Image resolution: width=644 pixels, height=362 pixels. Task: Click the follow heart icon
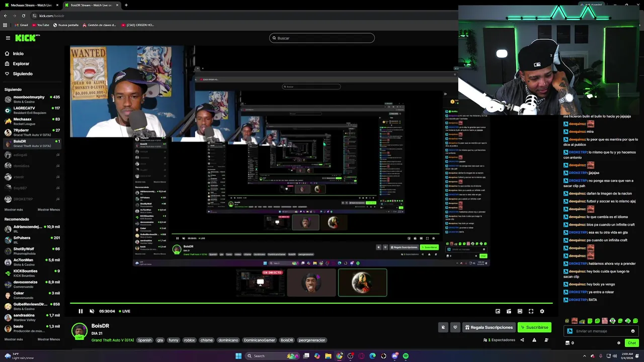coord(455,327)
